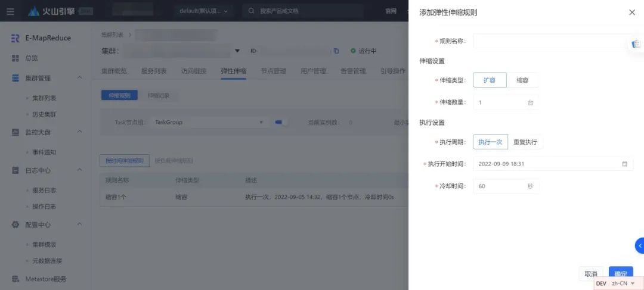The height and width of the screenshot is (290, 644).
Task: Close the 添加弹性伸缩规则 drawer
Action: point(632,13)
